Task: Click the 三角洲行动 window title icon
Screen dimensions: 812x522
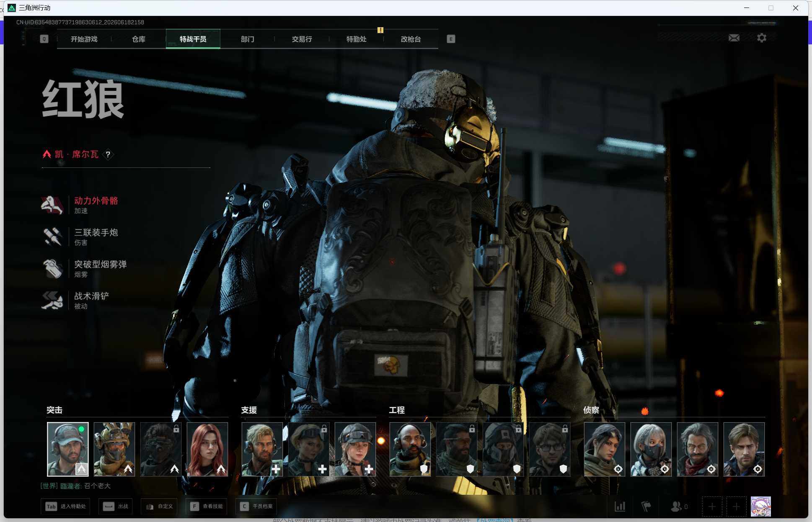Action: click(x=12, y=8)
